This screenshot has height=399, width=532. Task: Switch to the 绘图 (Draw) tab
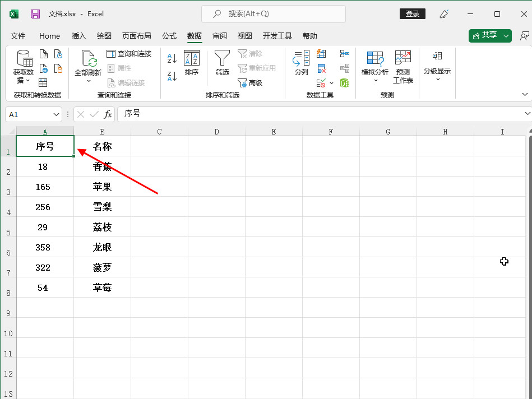click(104, 36)
